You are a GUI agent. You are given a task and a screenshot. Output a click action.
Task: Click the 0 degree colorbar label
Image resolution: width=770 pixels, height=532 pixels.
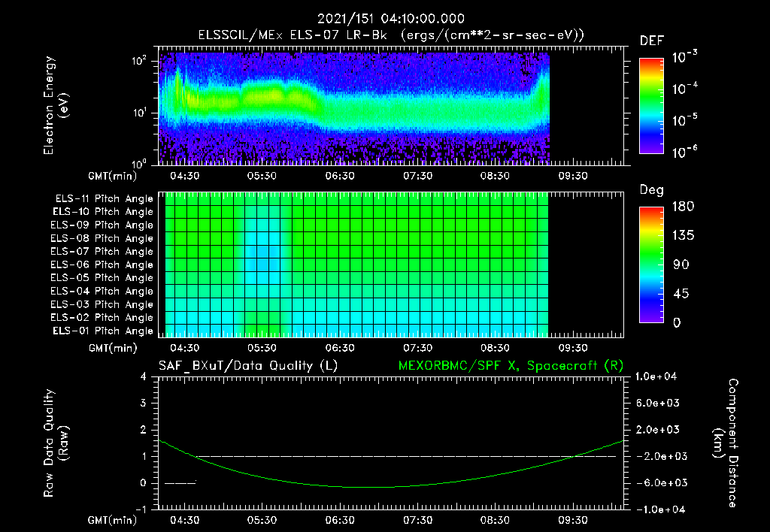(677, 323)
